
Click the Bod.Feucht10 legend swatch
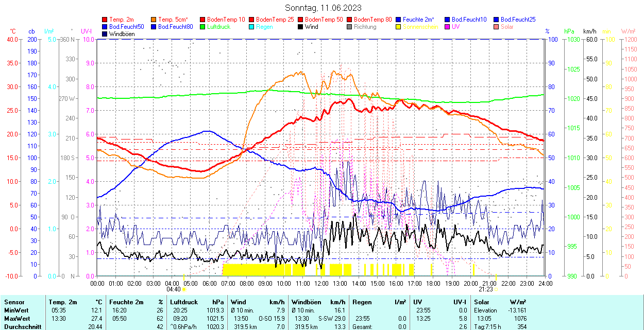[x=447, y=20]
